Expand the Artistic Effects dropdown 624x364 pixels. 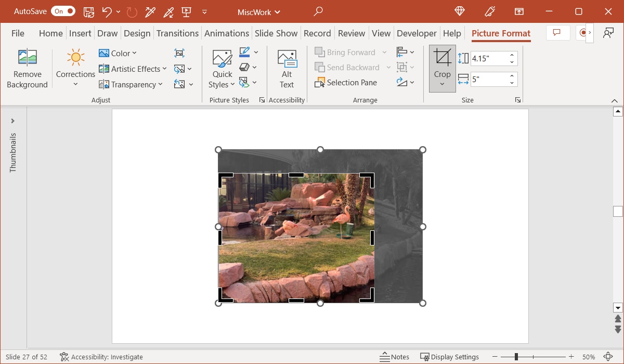tap(133, 68)
